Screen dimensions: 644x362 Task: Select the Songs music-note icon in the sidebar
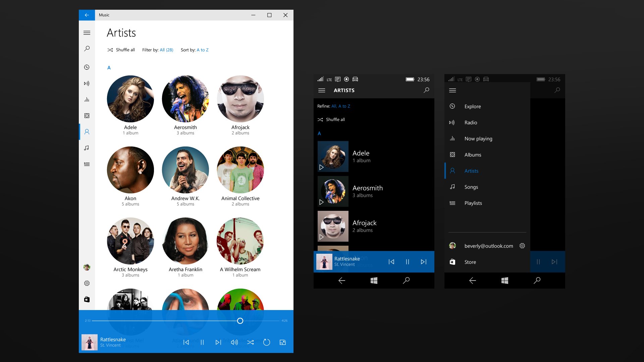[x=87, y=148]
